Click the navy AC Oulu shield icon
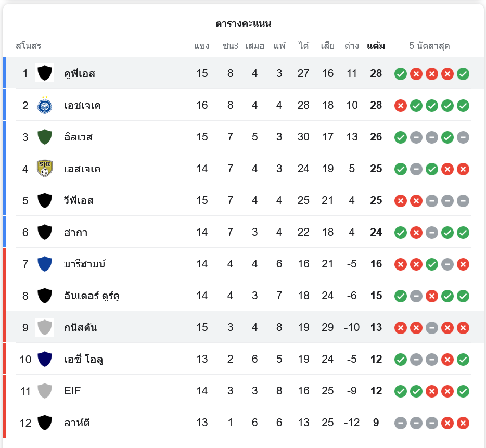This screenshot has width=486, height=448. (x=45, y=359)
